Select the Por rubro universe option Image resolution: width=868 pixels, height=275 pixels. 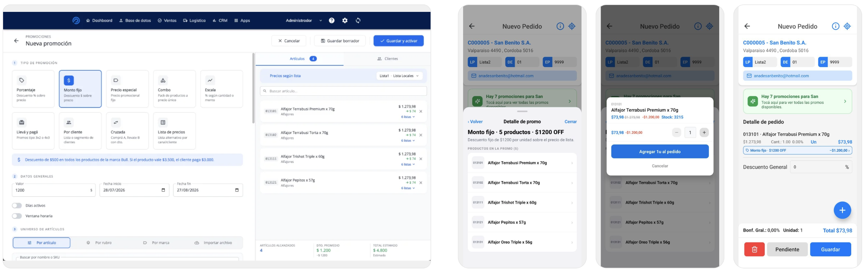pos(99,243)
